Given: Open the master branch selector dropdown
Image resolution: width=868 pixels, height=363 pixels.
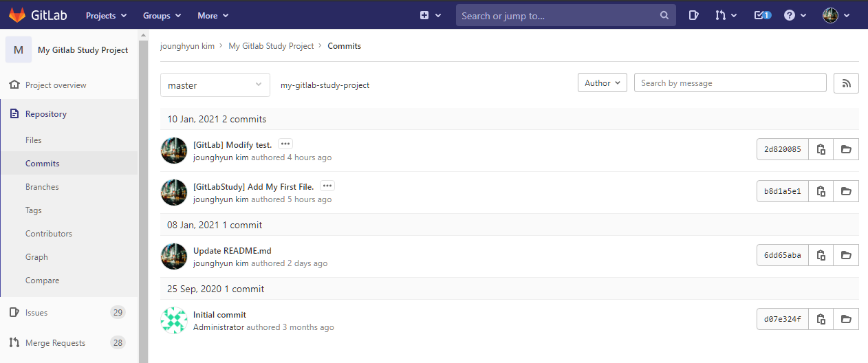Looking at the screenshot, I should (x=215, y=85).
